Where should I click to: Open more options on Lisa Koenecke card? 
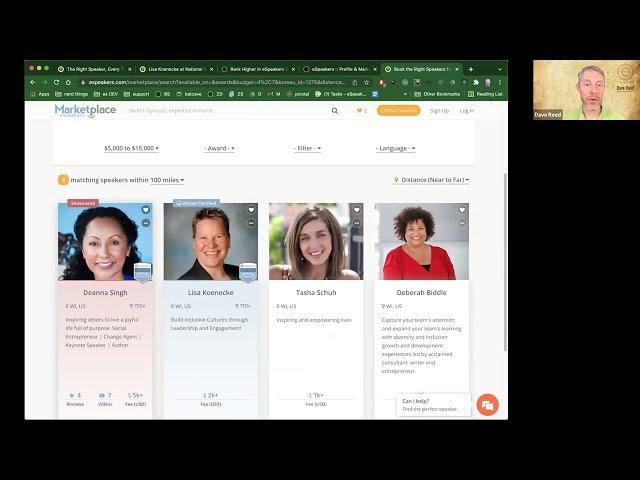click(x=251, y=223)
